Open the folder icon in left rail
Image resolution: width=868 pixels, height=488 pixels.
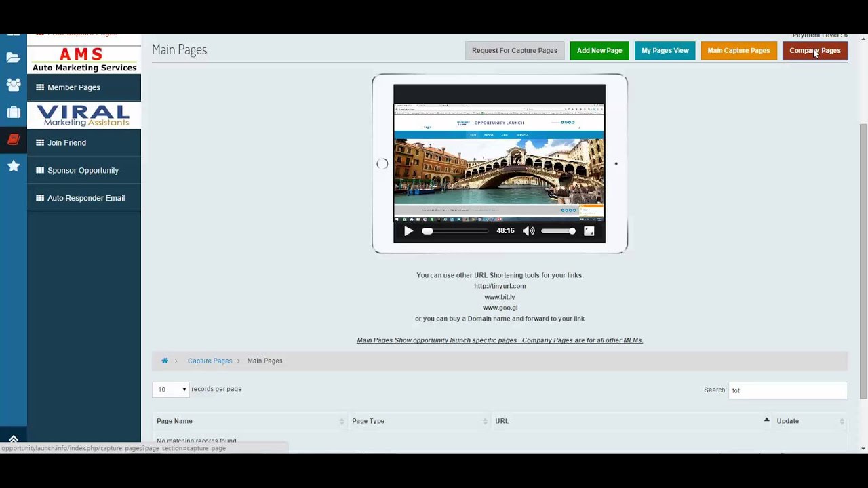(13, 58)
